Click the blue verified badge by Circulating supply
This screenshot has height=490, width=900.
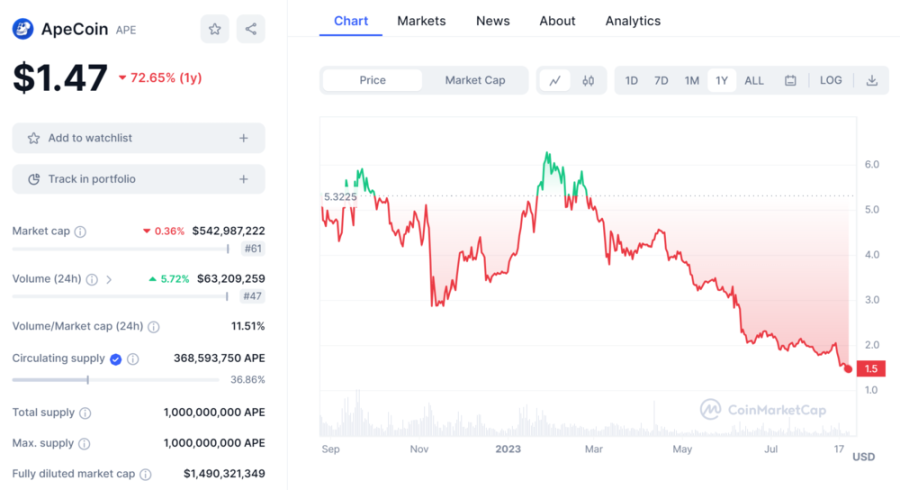[116, 359]
